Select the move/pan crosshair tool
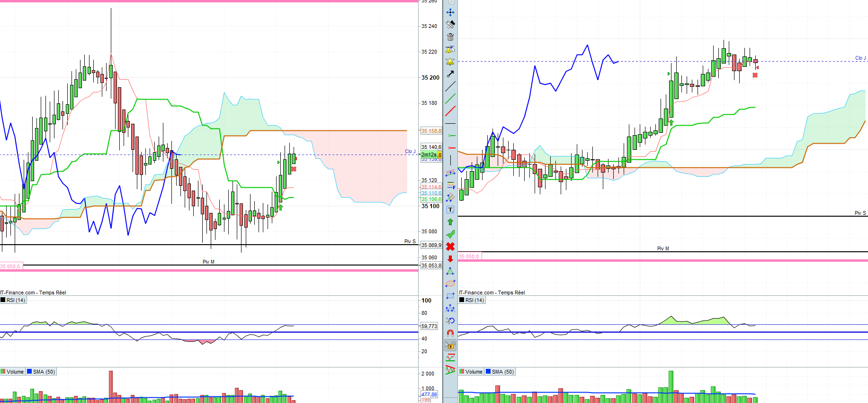Image resolution: width=868 pixels, height=403 pixels. (450, 12)
